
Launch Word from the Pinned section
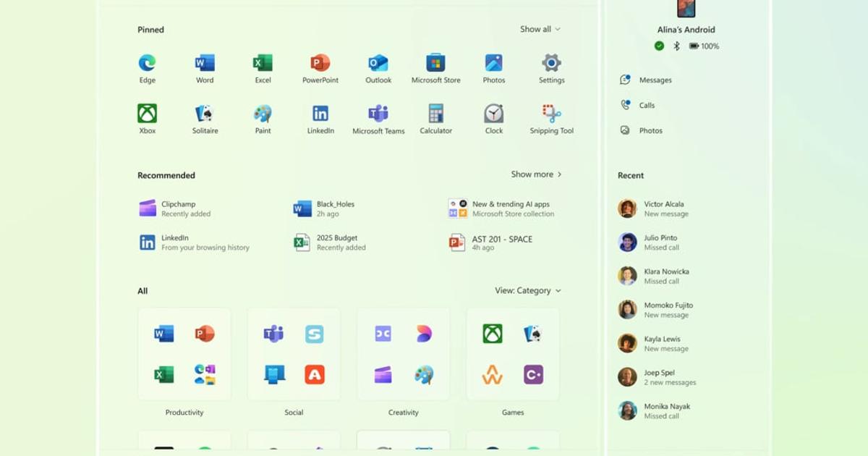(x=205, y=69)
